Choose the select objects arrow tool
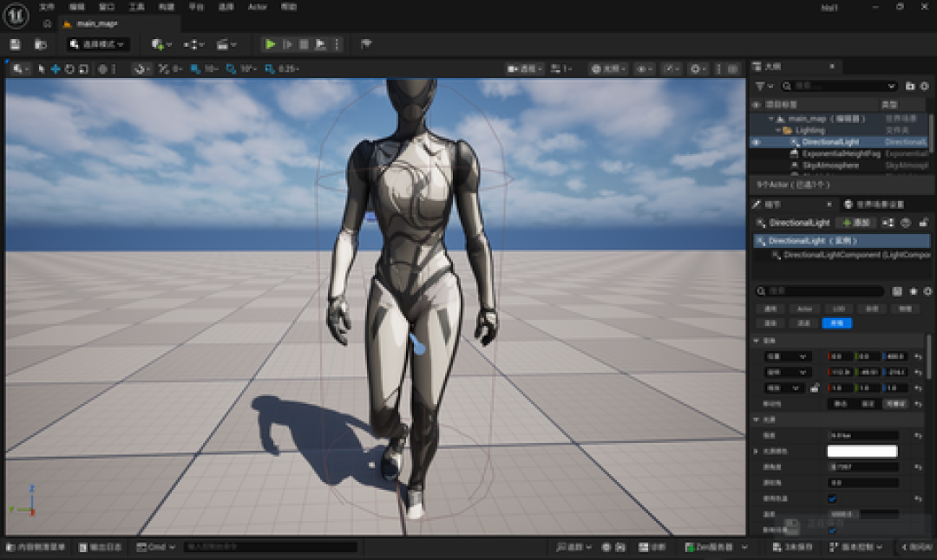The height and width of the screenshot is (560, 937). 41,69
